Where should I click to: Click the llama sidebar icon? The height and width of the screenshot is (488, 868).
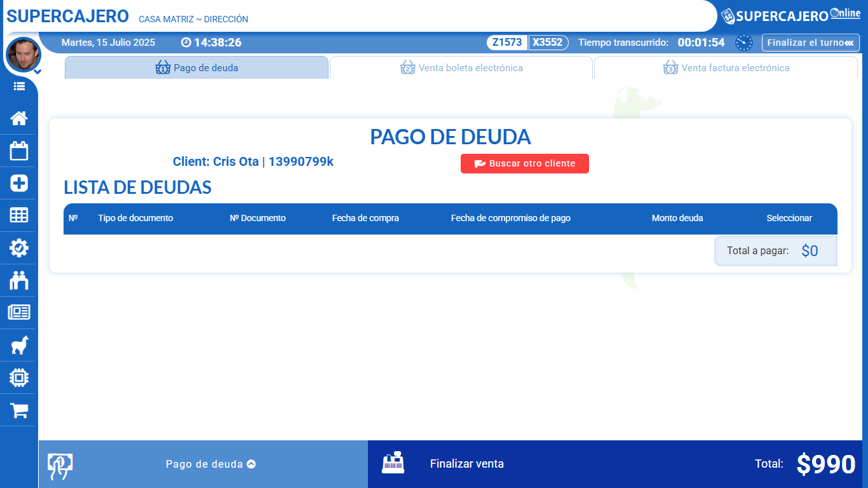click(x=19, y=345)
